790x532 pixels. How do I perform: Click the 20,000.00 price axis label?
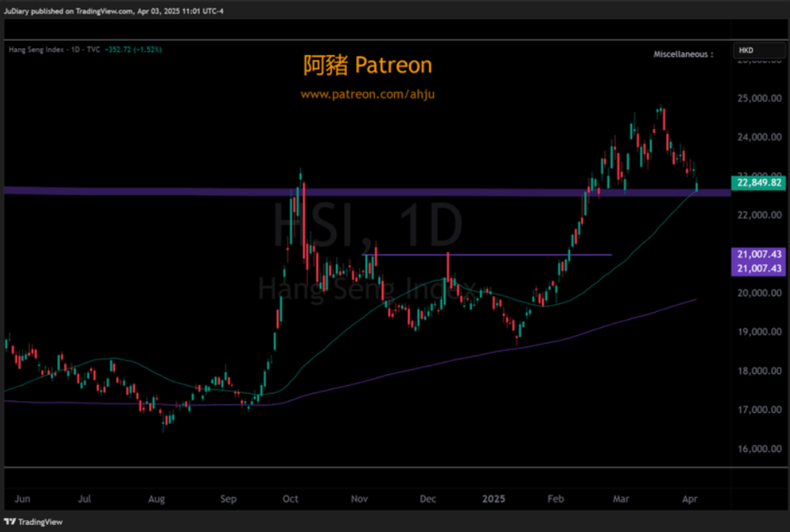(759, 293)
